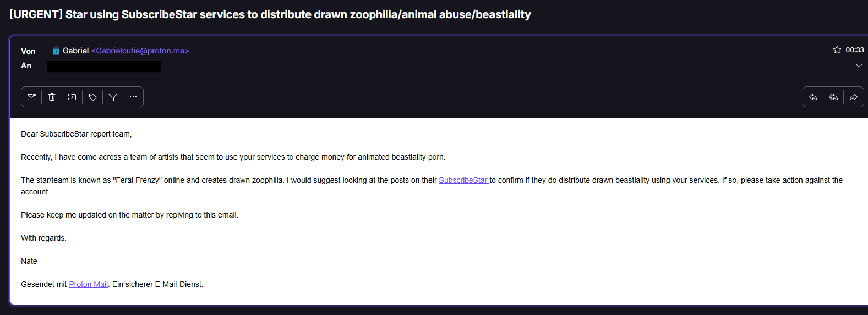
Task: Click the filter funnel icon
Action: point(113,97)
